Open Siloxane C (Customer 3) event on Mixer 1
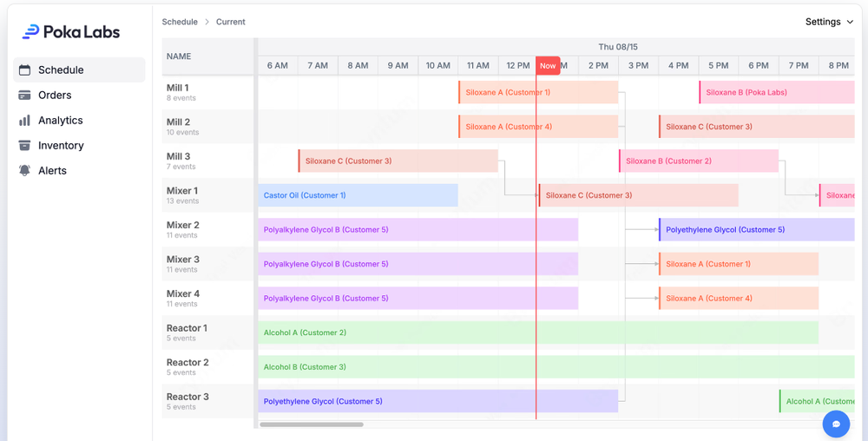Viewport: 868px width, 441px height. click(x=638, y=195)
